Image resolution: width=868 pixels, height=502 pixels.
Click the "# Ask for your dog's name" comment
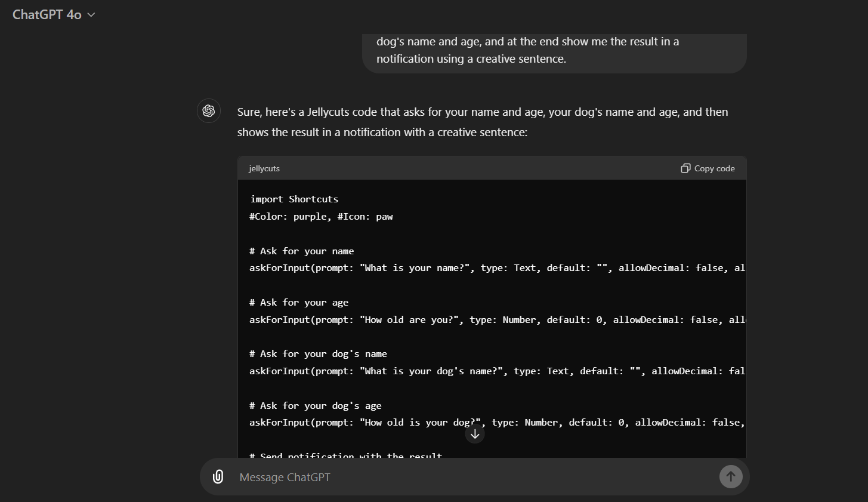pos(319,354)
